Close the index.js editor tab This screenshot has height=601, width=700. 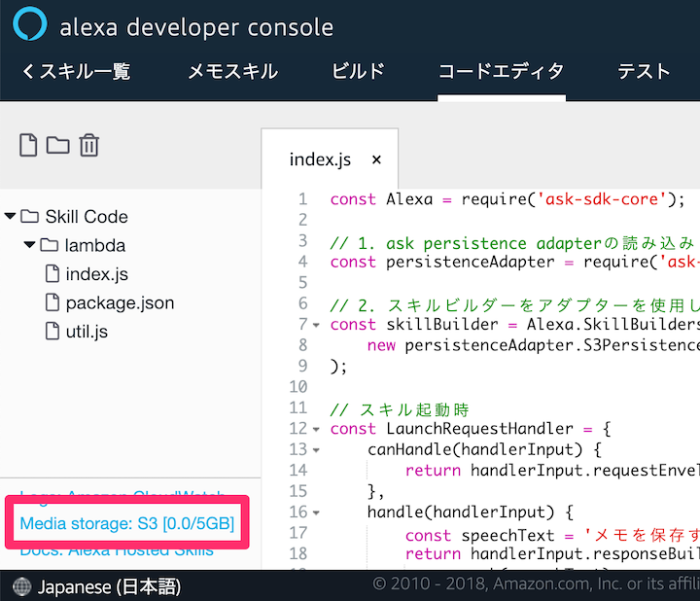coord(376,159)
